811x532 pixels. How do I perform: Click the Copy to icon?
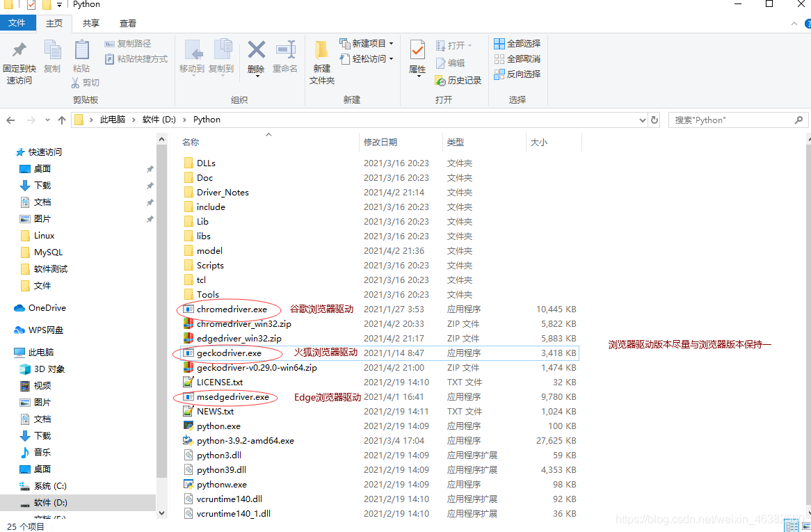[x=222, y=49]
